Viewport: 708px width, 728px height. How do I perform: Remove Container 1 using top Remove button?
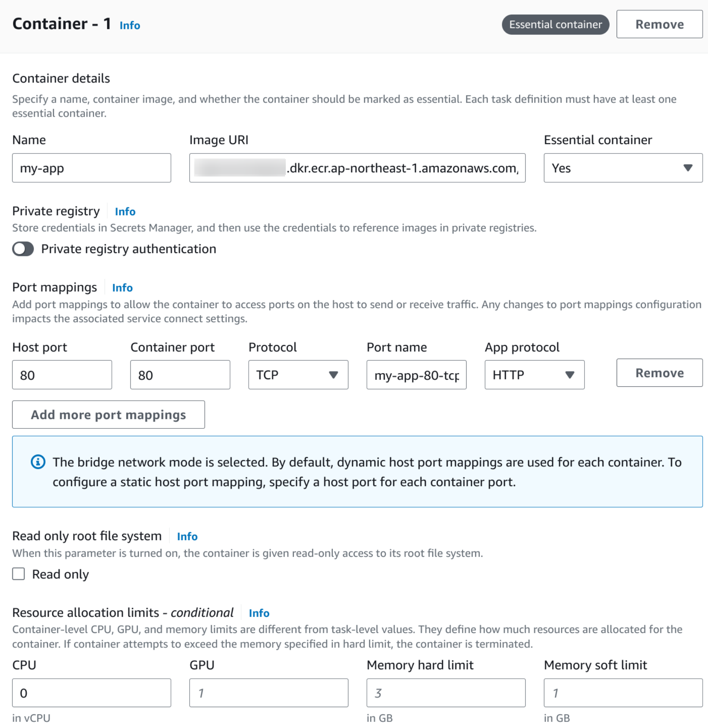[x=659, y=24]
